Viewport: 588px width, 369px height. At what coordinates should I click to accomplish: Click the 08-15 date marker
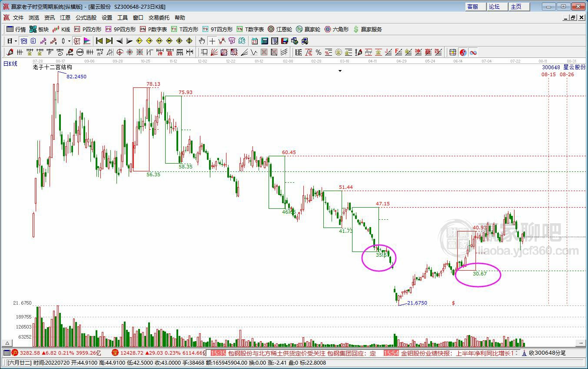548,74
